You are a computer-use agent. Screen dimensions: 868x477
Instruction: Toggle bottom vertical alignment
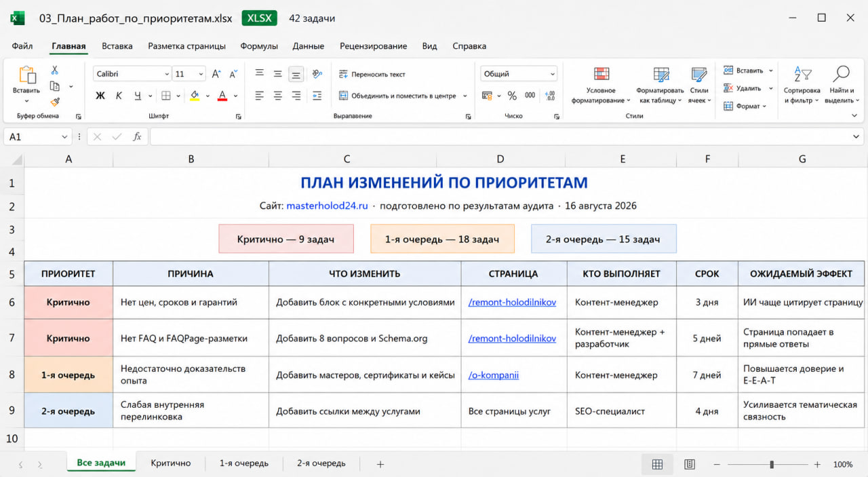click(296, 74)
